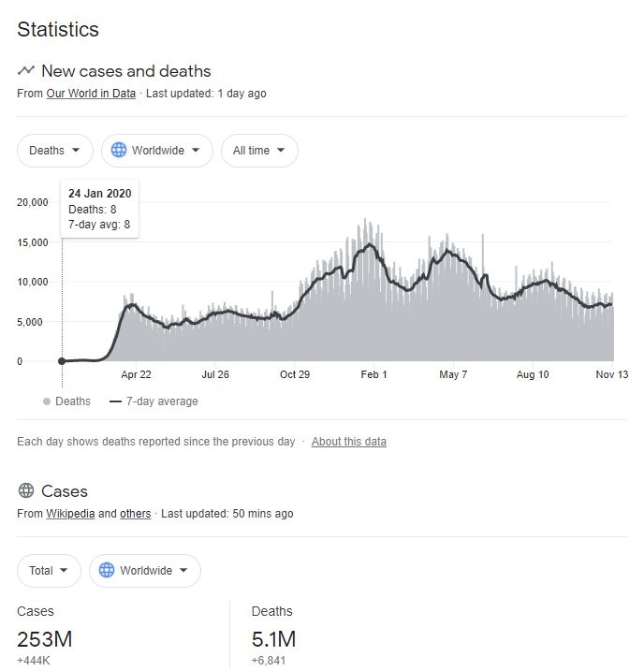Click the Feb 1 label on the chart axis
This screenshot has height=671, width=644.
click(x=373, y=374)
